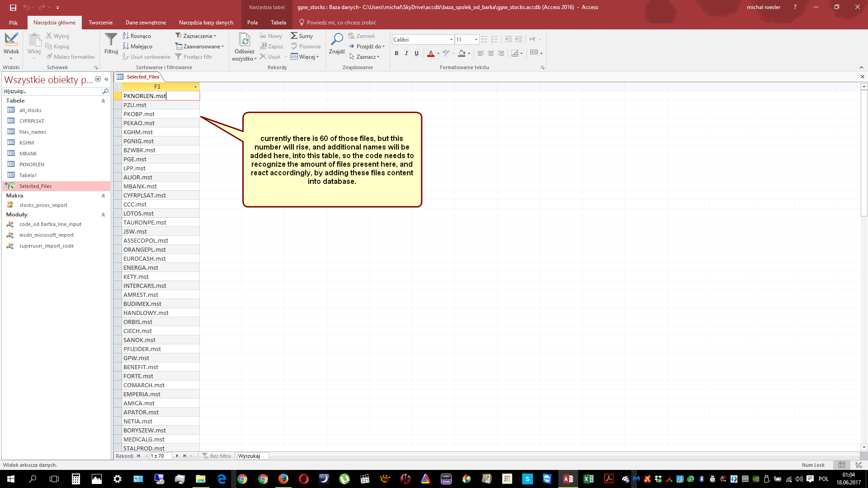Select the files_names table
The width and height of the screenshot is (868, 488).
pyautogui.click(x=33, y=132)
